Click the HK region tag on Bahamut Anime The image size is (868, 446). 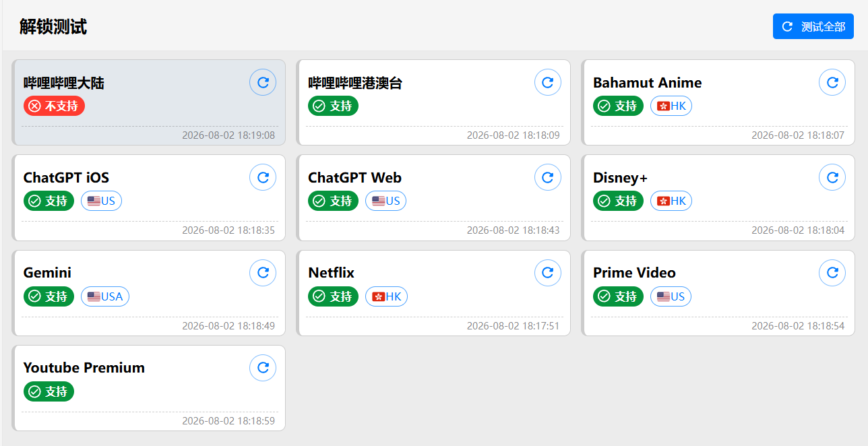(x=671, y=106)
